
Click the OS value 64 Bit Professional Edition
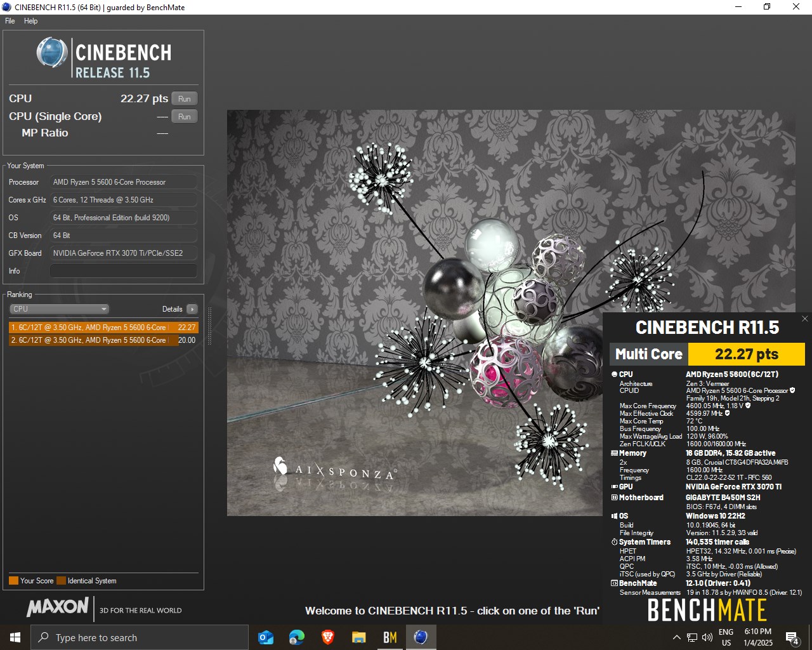pyautogui.click(x=124, y=218)
